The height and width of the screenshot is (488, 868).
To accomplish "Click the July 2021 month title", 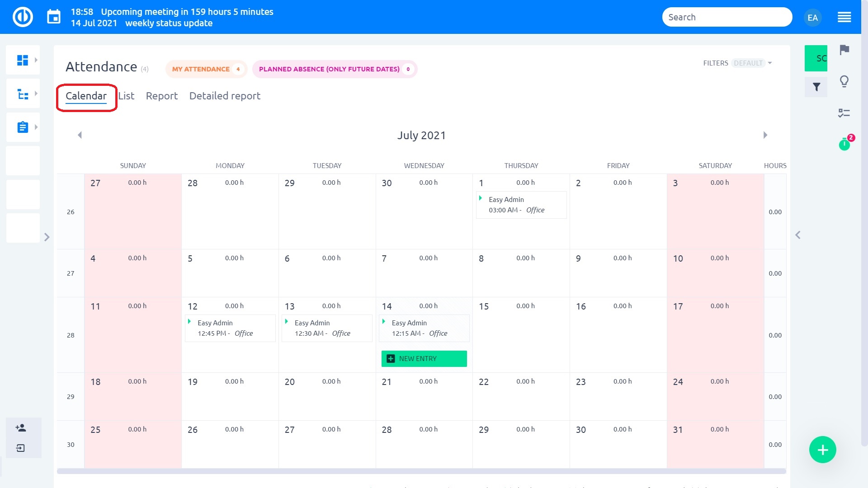I will click(x=421, y=136).
